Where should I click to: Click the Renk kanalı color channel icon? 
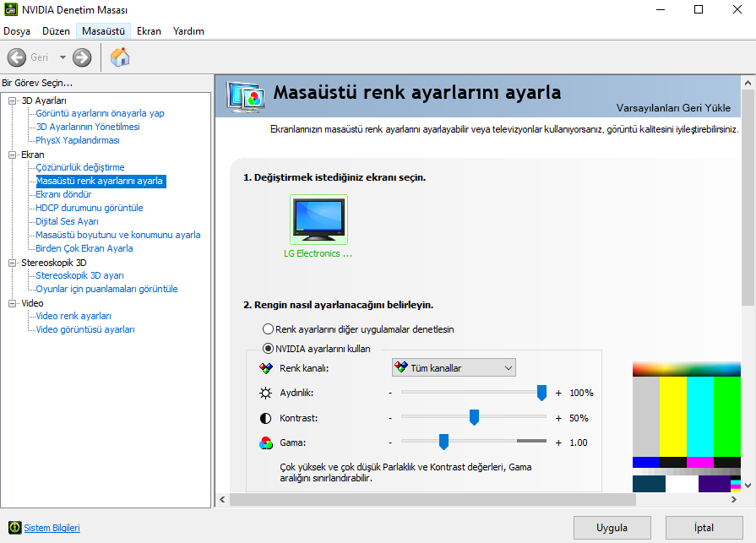[266, 368]
